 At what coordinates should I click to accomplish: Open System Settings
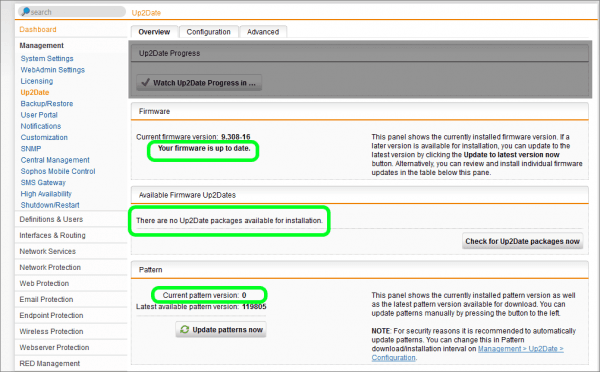[47, 59]
